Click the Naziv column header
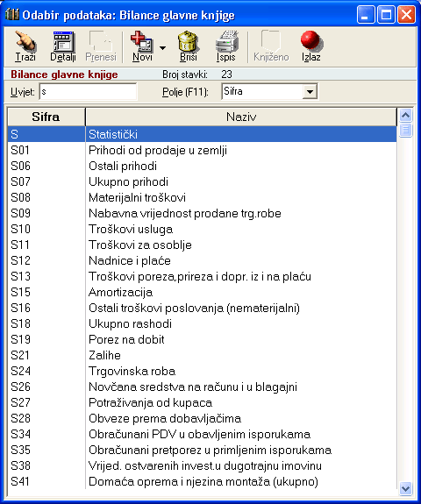Image resolution: width=421 pixels, height=504 pixels. click(x=241, y=117)
